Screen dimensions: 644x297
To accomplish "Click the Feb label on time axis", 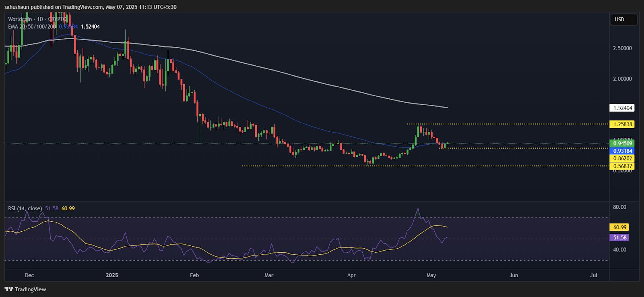I will pos(194,276).
